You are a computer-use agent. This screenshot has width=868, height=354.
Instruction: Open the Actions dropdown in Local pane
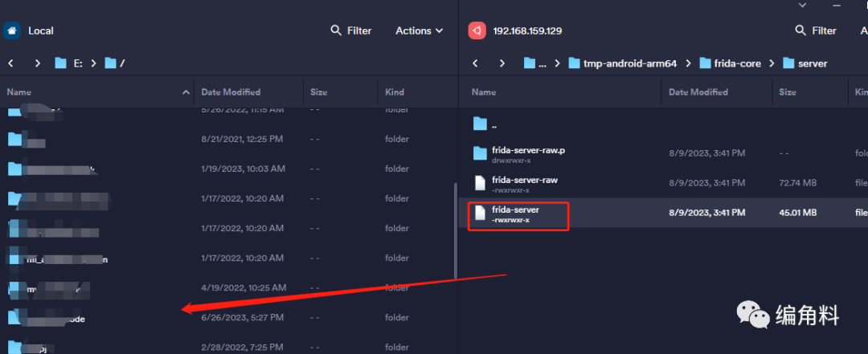(x=419, y=31)
